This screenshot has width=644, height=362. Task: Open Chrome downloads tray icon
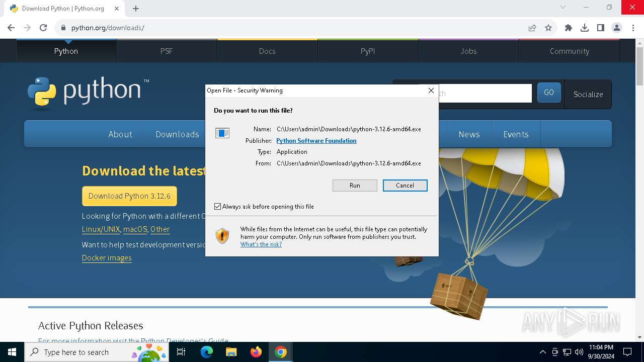point(585,28)
